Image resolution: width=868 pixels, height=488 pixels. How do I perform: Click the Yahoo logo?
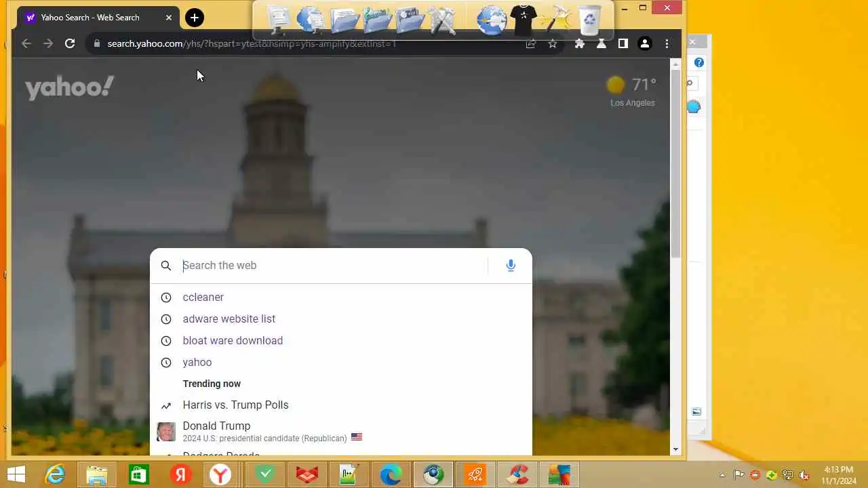[x=70, y=87]
